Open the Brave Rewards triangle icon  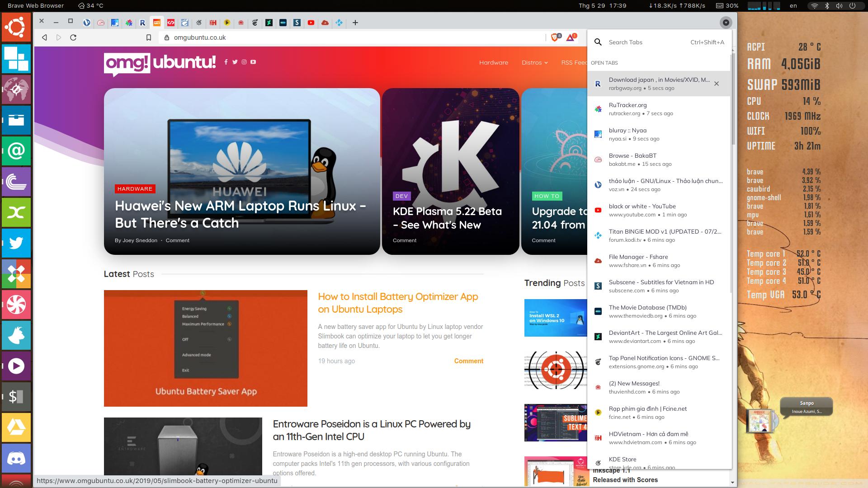pos(571,38)
